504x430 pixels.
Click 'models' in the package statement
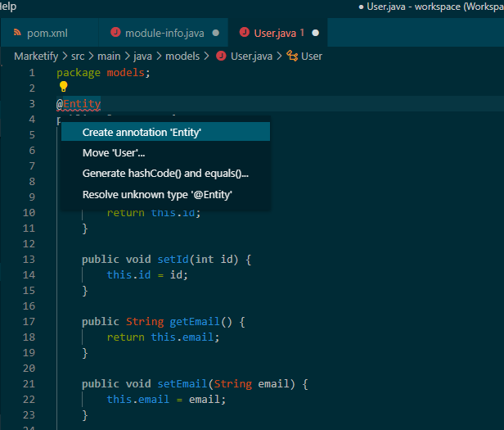point(126,73)
